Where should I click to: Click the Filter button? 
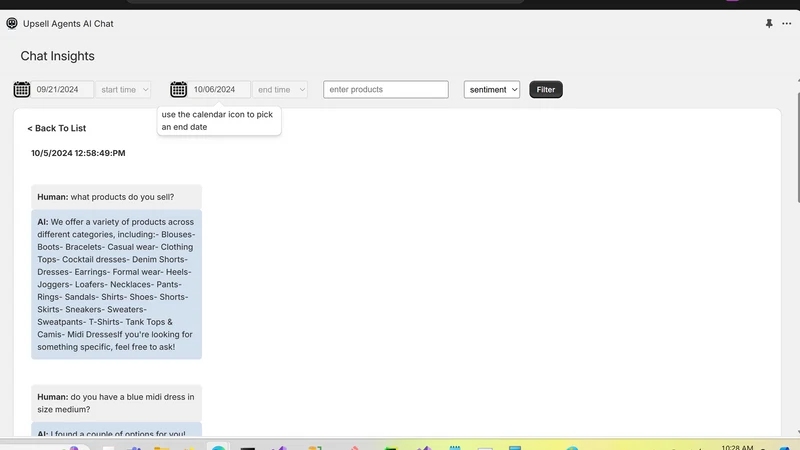click(x=546, y=89)
